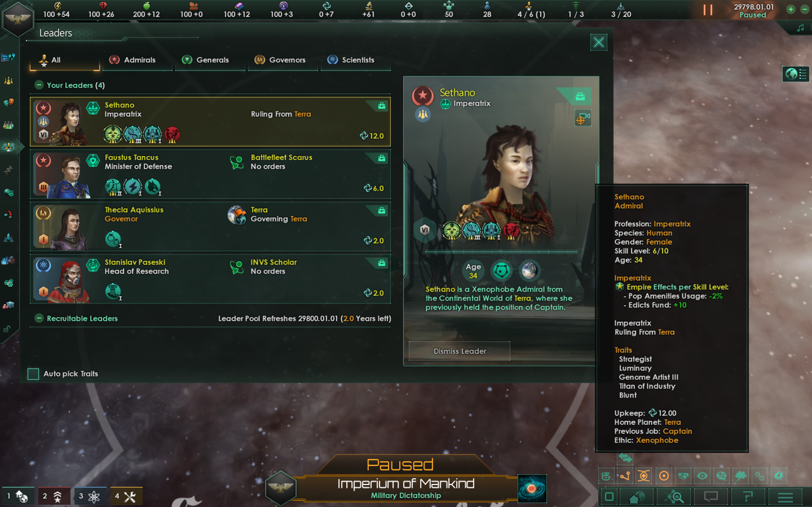The image size is (812, 507).
Task: Click the music note jukebox icon
Action: 801,28
